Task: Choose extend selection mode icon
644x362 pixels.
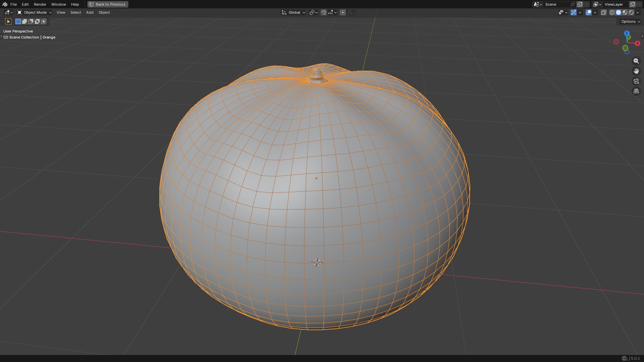Action: pos(24,21)
